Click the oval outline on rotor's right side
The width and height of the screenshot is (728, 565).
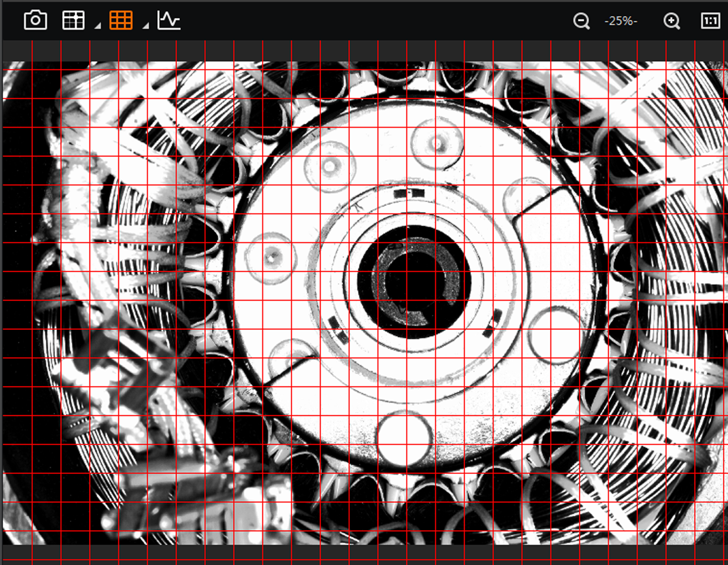(554, 335)
